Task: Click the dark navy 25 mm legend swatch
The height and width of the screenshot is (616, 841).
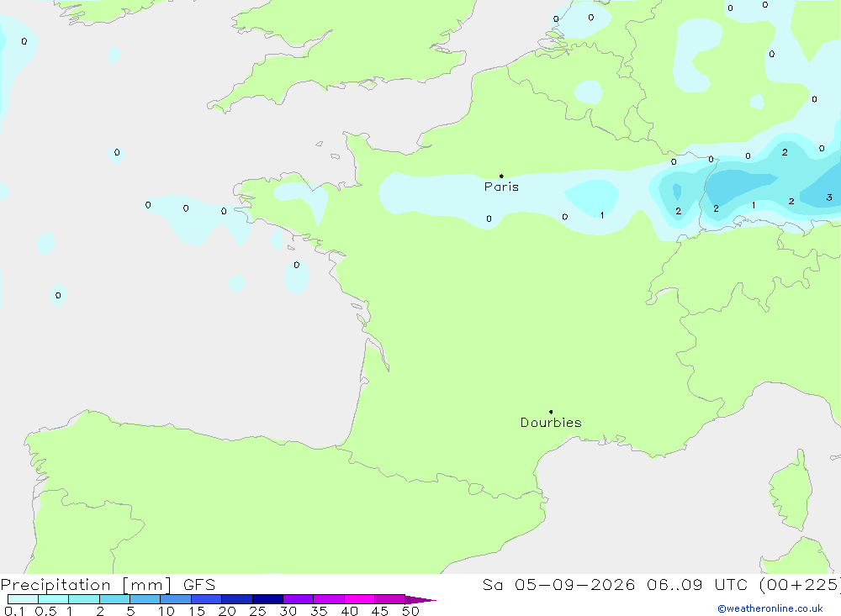Action: (x=267, y=599)
